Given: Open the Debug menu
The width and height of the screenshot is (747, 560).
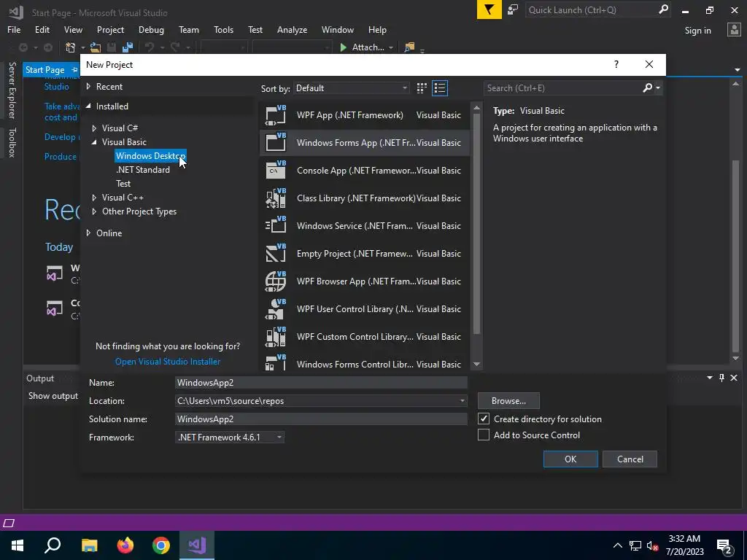Looking at the screenshot, I should (151, 29).
